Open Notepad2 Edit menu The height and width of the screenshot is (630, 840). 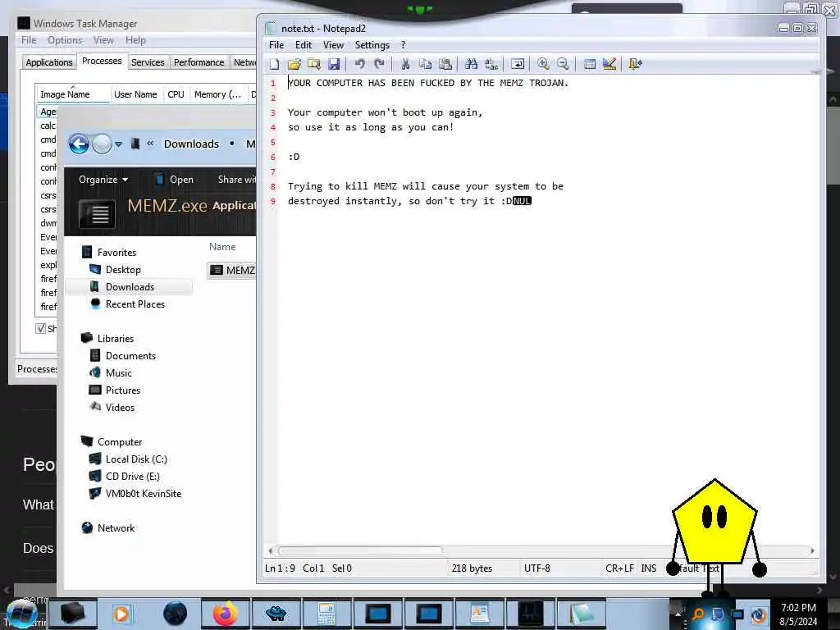pos(304,45)
